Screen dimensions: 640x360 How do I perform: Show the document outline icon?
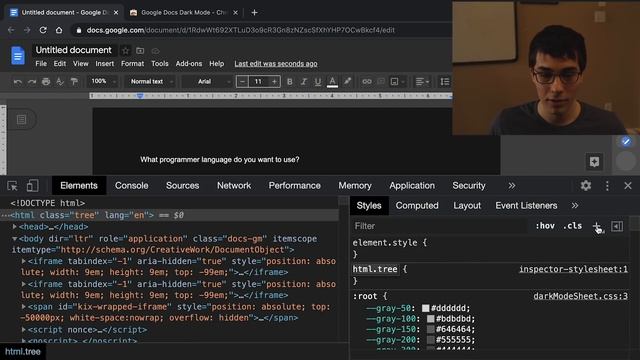pos(22,120)
